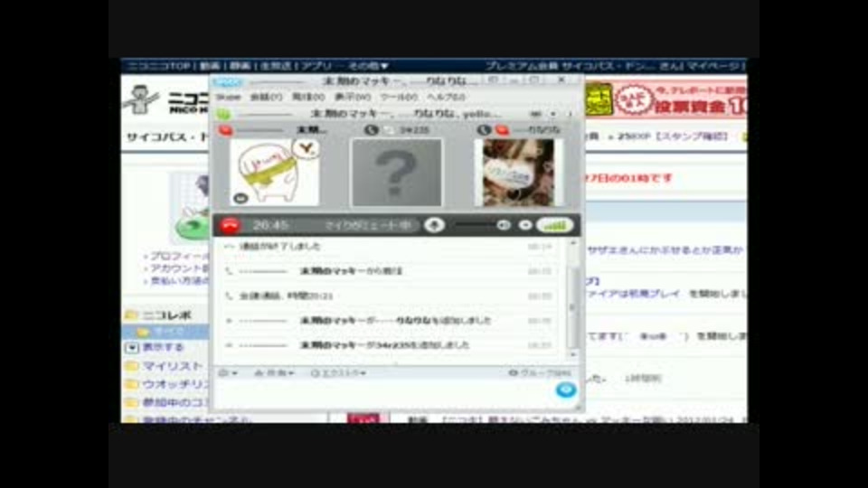Select highlighted sub-item under ニコレポ
Screen dimensions: 868x488
coord(165,332)
